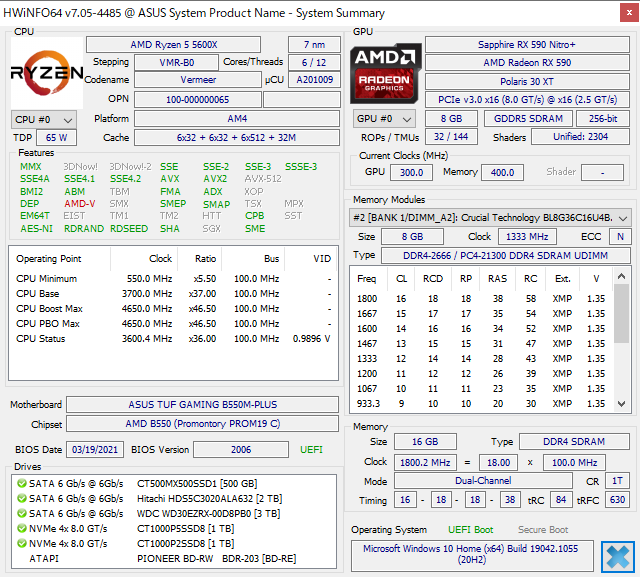Screen dimensions: 640x577
Task: Click the memory timings scrollbar thumb
Action: (x=621, y=313)
